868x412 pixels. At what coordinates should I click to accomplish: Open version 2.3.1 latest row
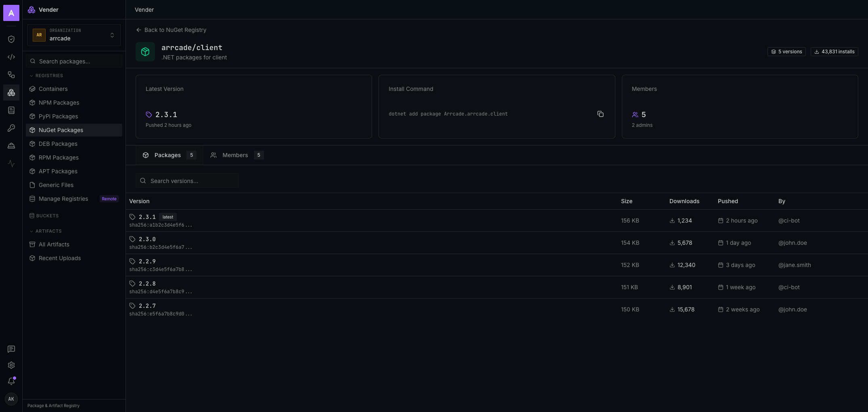[x=497, y=221]
